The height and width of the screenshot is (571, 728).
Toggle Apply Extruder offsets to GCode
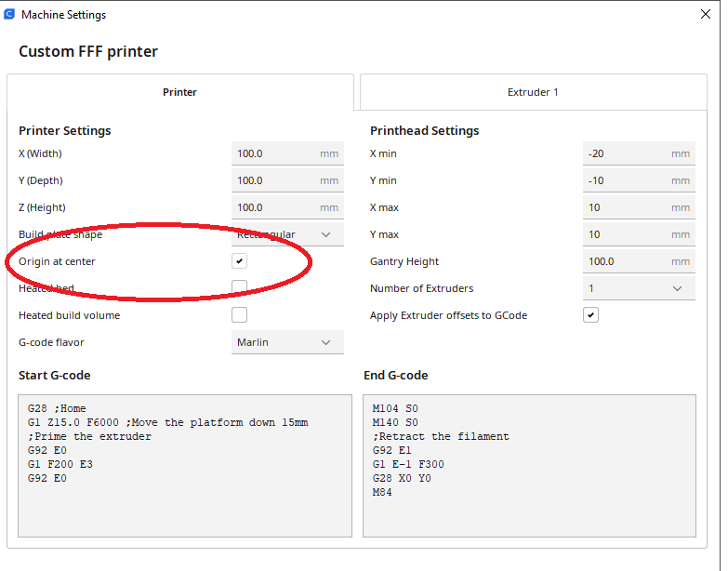point(590,315)
